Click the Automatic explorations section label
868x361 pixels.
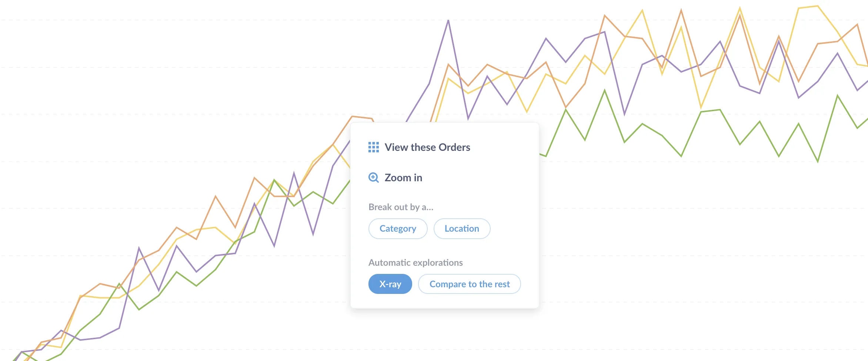click(x=415, y=262)
